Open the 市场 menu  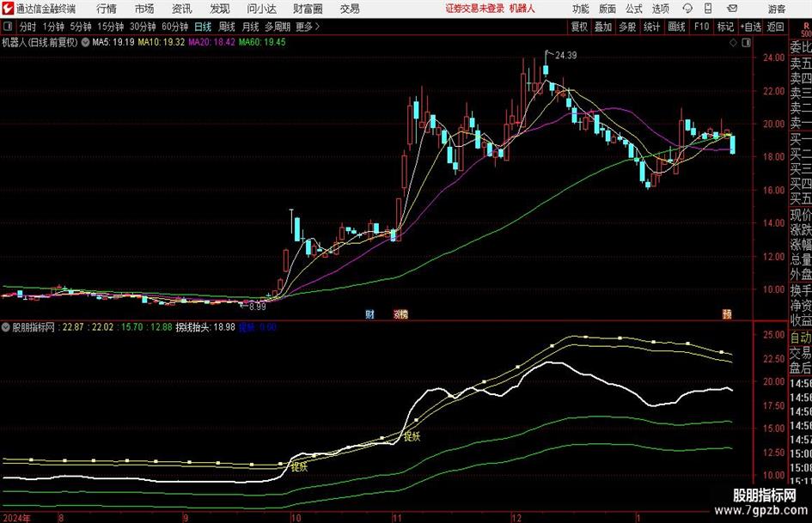click(144, 9)
